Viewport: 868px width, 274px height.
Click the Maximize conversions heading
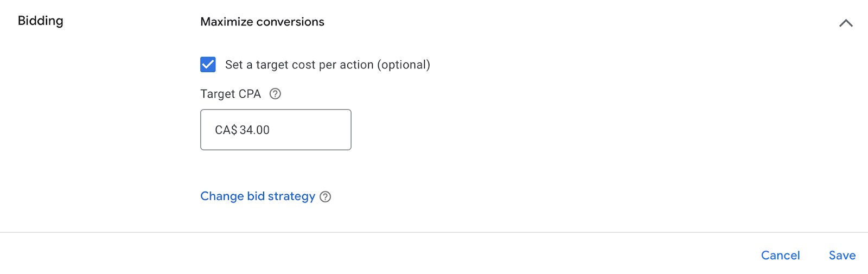tap(262, 22)
